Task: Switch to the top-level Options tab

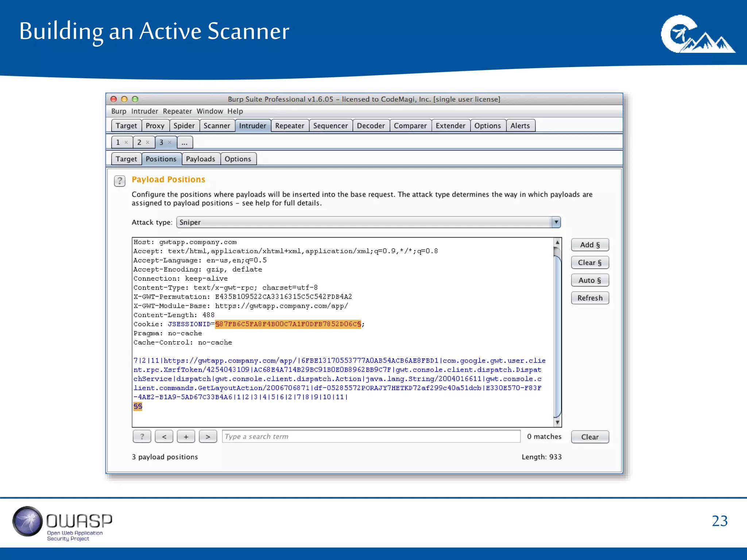Action: coord(488,126)
